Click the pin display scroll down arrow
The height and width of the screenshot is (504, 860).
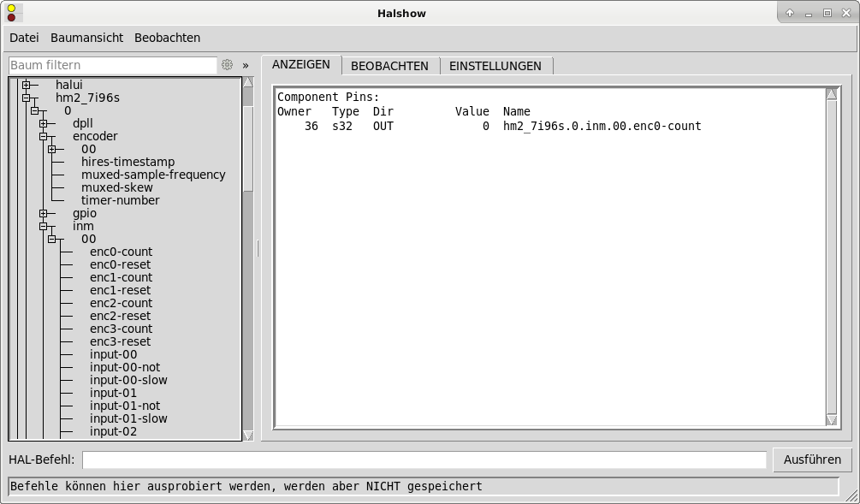pyautogui.click(x=832, y=420)
